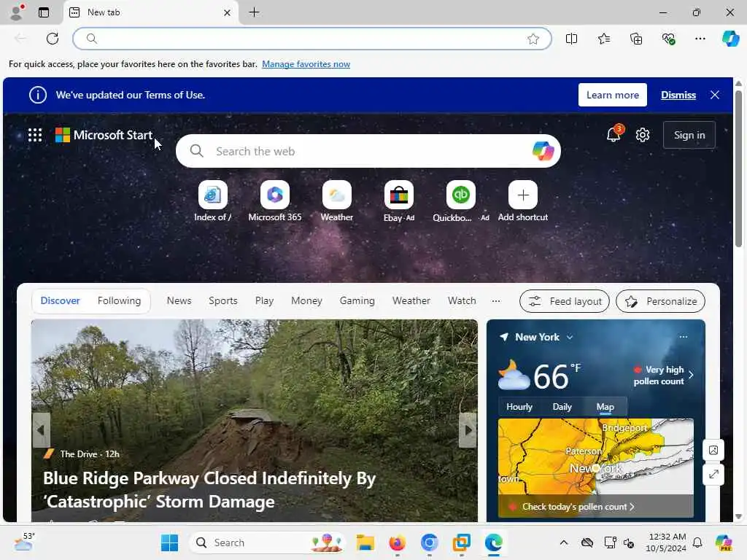
Task: Expand more feed categories ellipsis
Action: [x=496, y=301]
